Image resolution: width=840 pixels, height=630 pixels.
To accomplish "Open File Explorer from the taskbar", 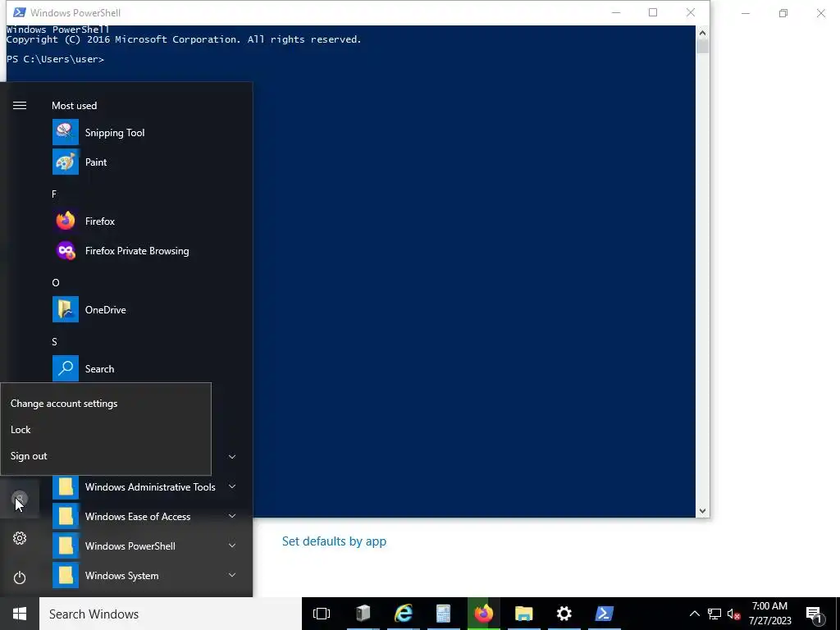I will (x=524, y=614).
